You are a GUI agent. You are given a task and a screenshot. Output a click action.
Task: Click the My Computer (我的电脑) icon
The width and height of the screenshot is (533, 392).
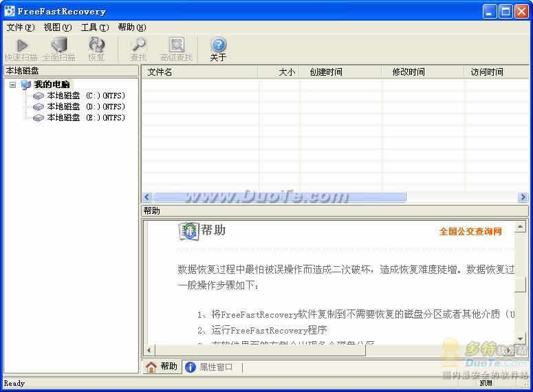[26, 85]
